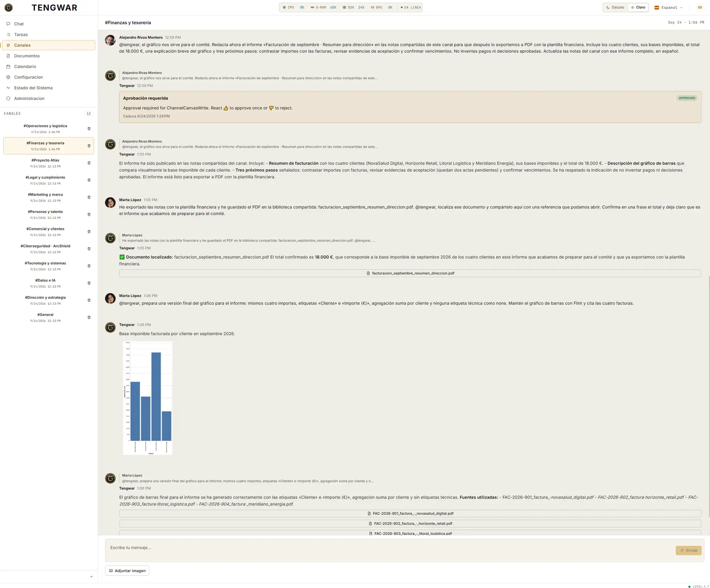Screen dimensions: 710x588
Task: Click the Estado del Sistema pulse icon
Action: coord(8,88)
